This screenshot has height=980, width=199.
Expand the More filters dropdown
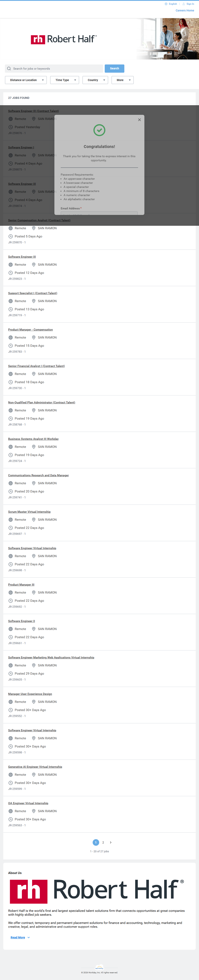[x=122, y=80]
